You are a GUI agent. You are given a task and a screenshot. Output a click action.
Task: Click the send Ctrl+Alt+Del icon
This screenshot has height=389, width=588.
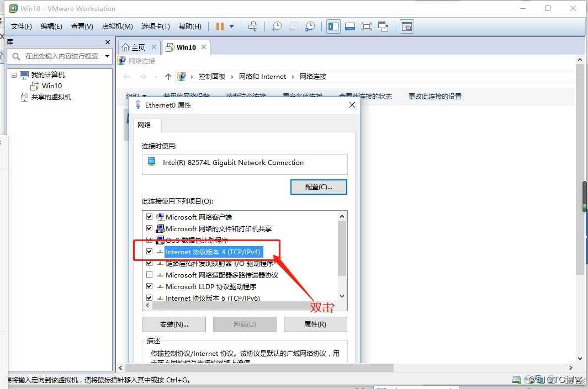(x=253, y=26)
